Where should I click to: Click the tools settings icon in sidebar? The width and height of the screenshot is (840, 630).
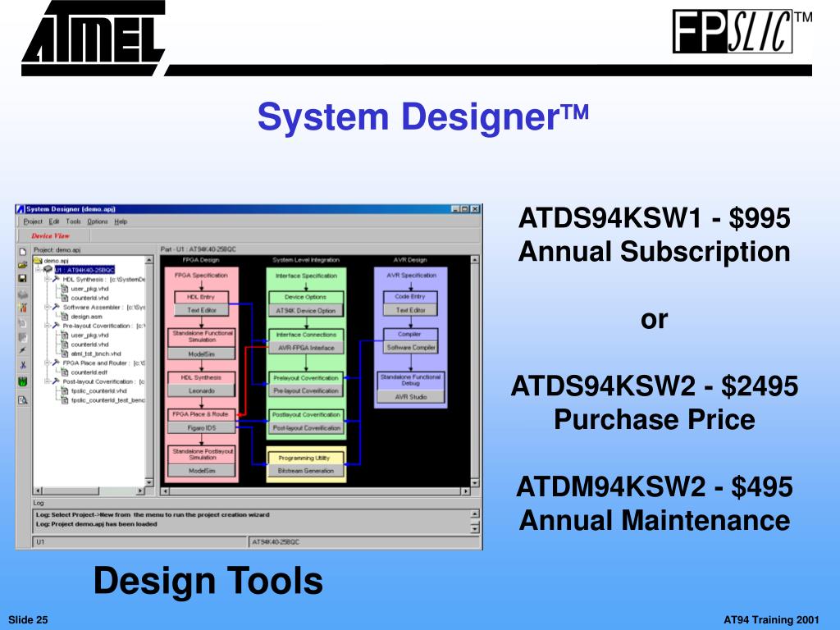[x=22, y=308]
